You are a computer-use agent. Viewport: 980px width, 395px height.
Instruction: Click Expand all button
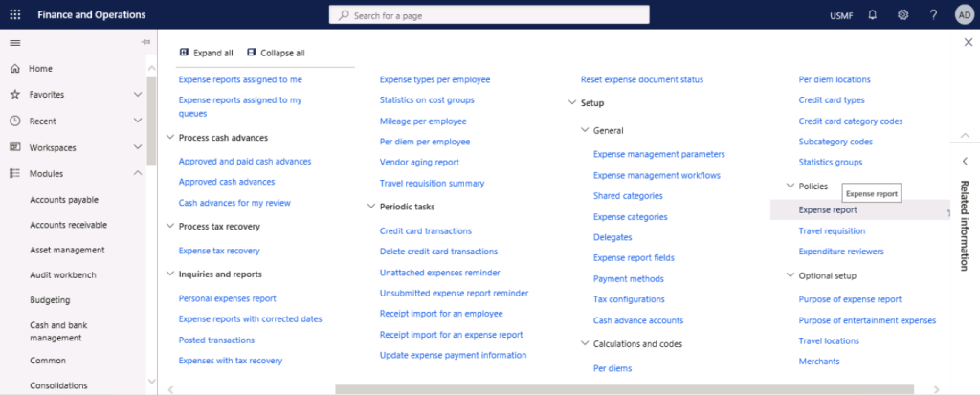[x=206, y=53]
